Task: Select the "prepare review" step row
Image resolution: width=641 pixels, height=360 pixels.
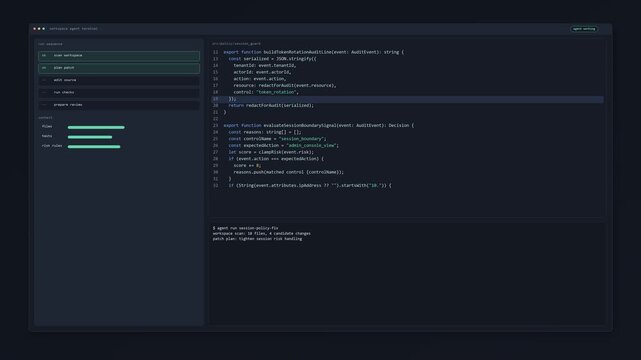Action: pyautogui.click(x=119, y=105)
